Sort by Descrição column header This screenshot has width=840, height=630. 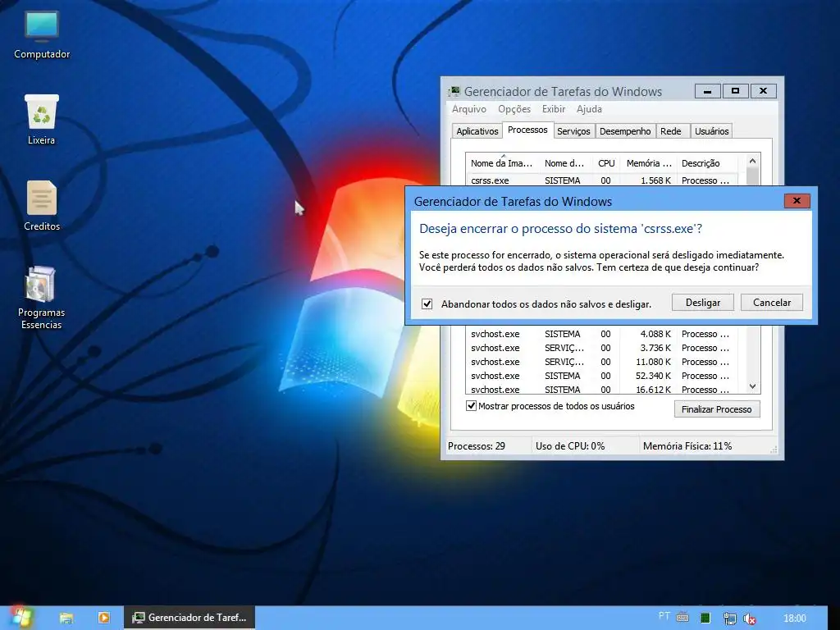click(x=707, y=163)
